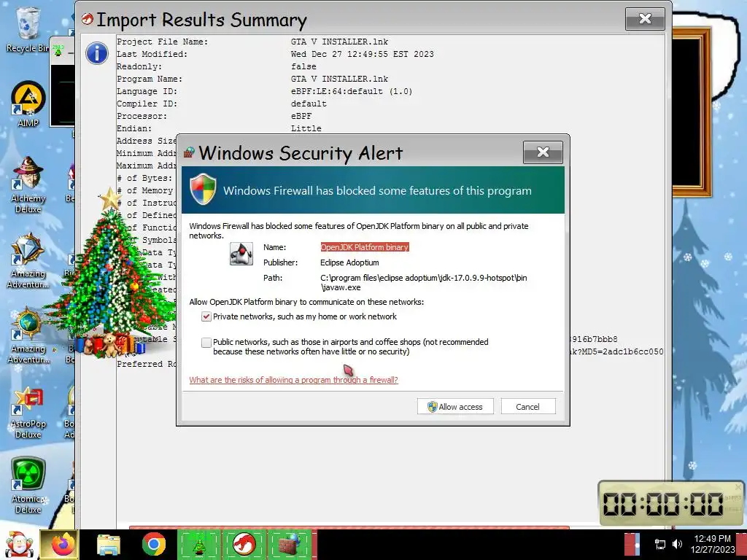The height and width of the screenshot is (560, 747).
Task: Click the publisher text Eclipse Adoptium
Action: point(349,262)
